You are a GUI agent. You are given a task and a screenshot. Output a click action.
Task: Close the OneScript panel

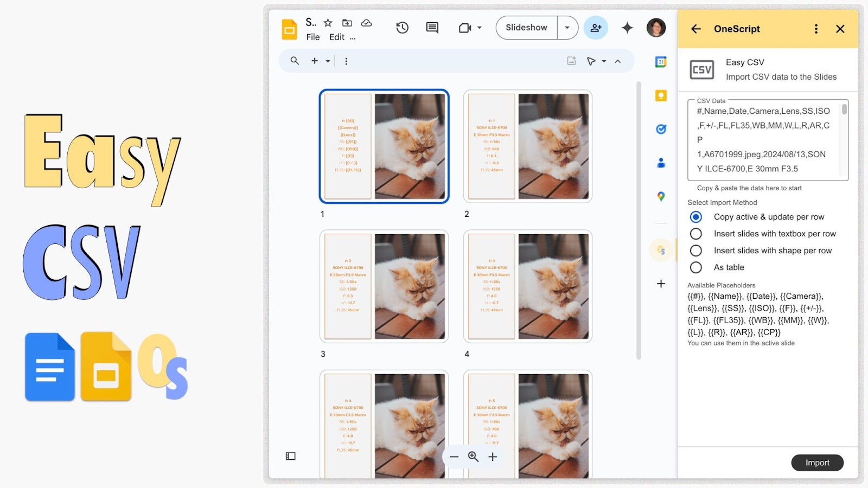click(840, 29)
